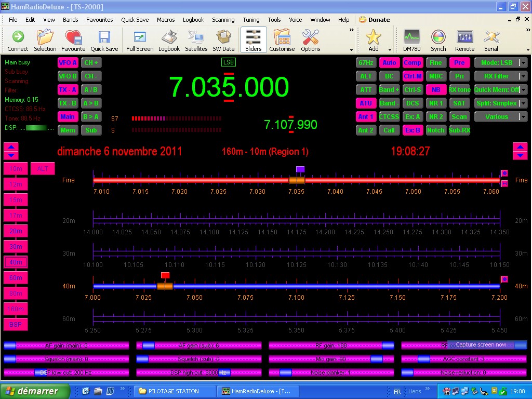Select antenna Ant 1
Viewport: 532px width, 399px height.
366,117
